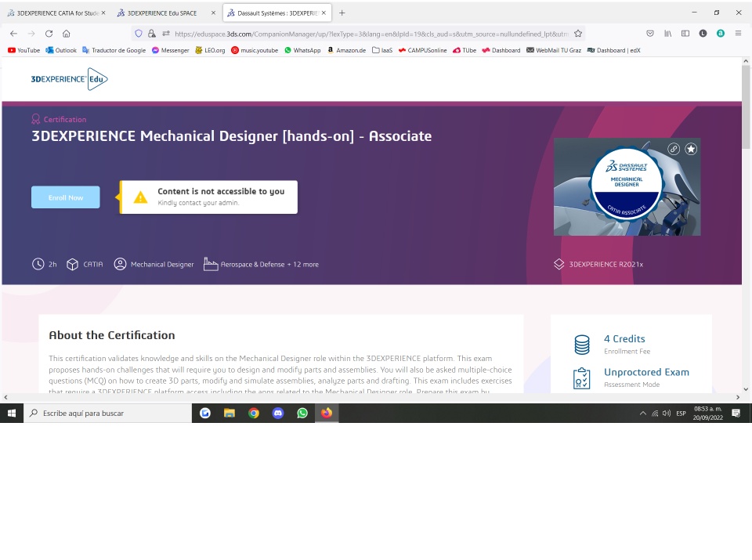
Task: Open the WhatsApp bookmark
Action: tap(302, 50)
